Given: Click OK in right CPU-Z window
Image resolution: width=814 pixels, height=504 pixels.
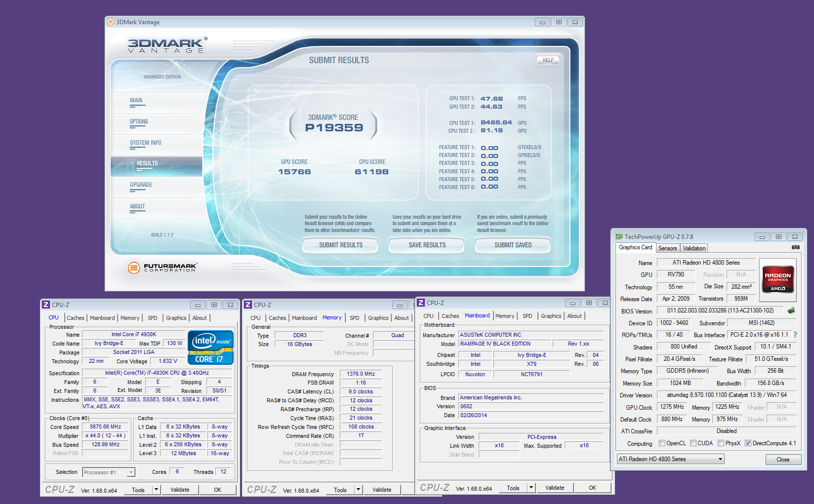Looking at the screenshot, I should [x=592, y=488].
